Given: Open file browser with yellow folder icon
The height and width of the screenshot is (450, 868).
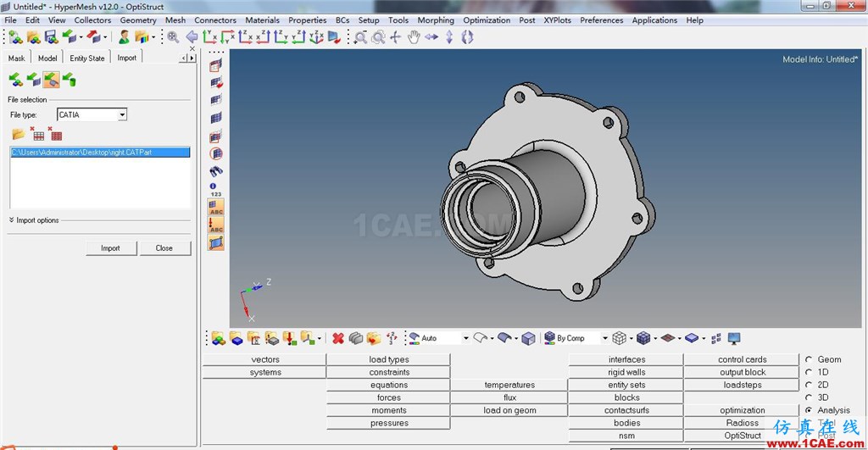Looking at the screenshot, I should 19,134.
